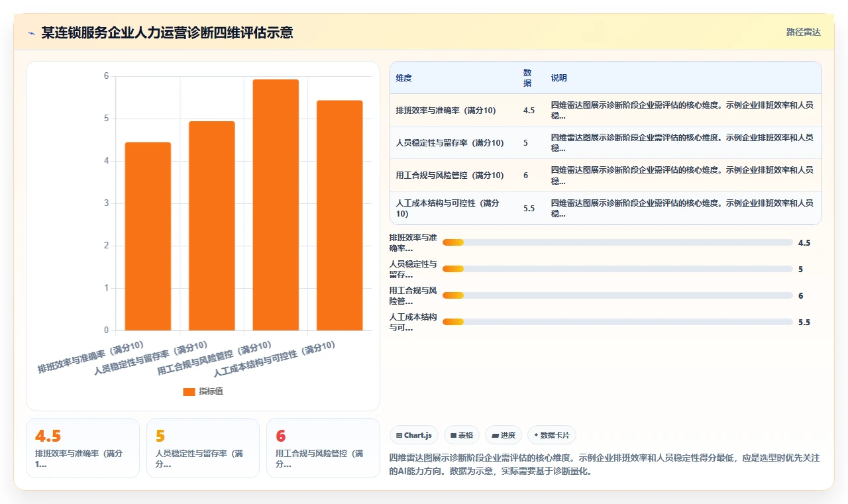
Task: Click the 数据 column header
Action: coord(527,78)
